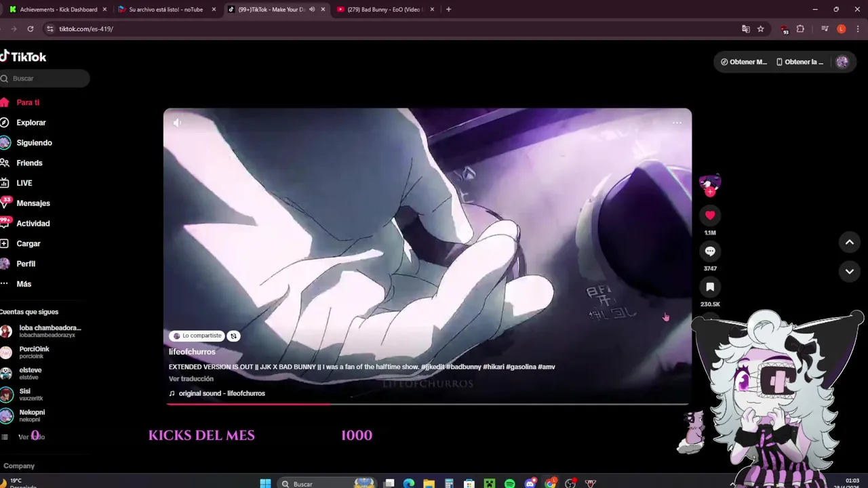
Task: Mute the video with the speaker icon
Action: (x=177, y=123)
